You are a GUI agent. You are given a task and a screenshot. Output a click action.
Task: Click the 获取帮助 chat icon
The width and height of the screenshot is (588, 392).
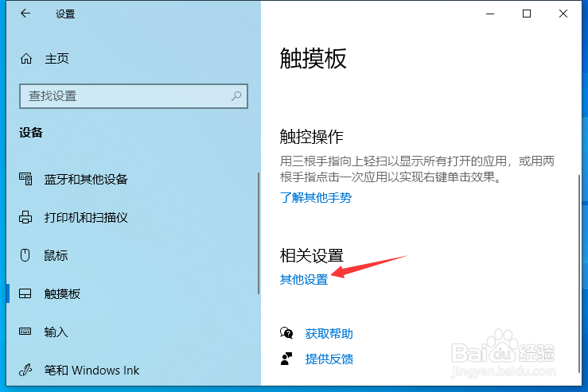point(286,333)
